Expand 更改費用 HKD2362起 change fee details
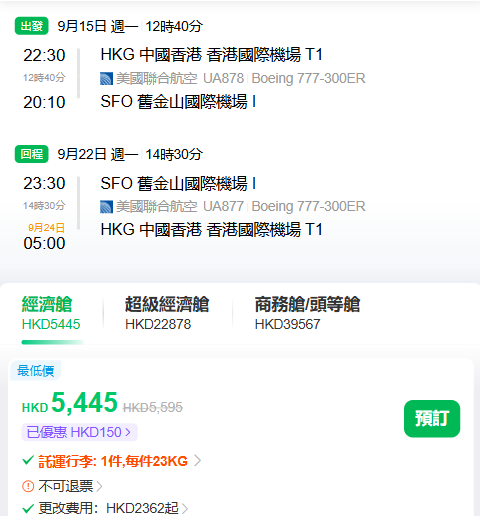 113,509
